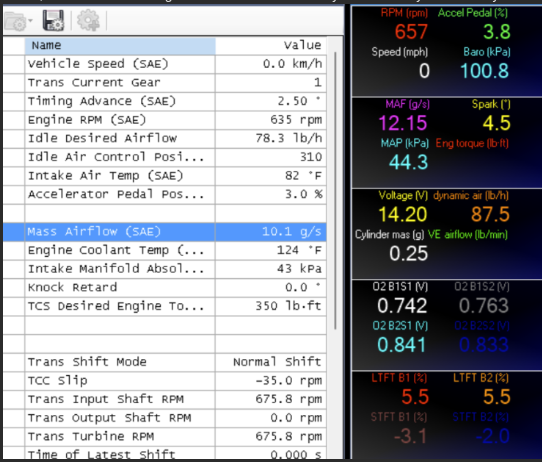Click the Name column header
Image resolution: width=542 pixels, height=462 pixels.
coord(120,46)
